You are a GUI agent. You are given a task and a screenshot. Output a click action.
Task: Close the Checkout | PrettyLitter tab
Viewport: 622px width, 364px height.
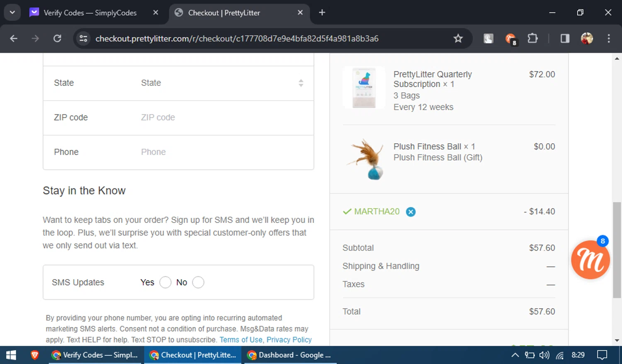(300, 13)
